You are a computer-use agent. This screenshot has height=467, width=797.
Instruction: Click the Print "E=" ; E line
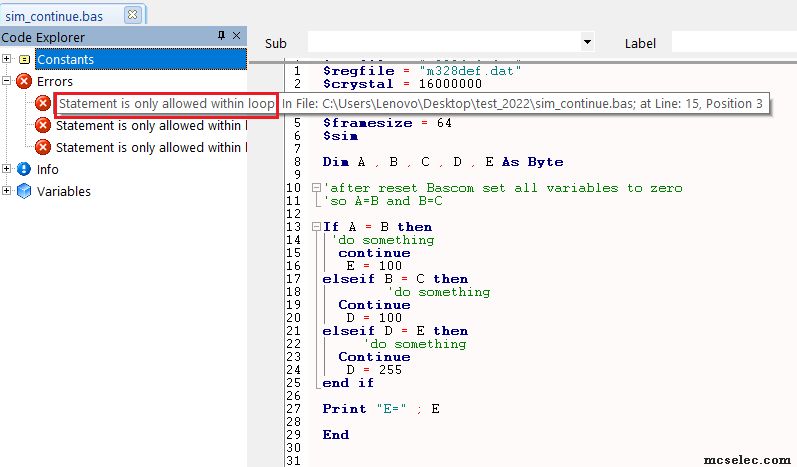[x=381, y=409]
